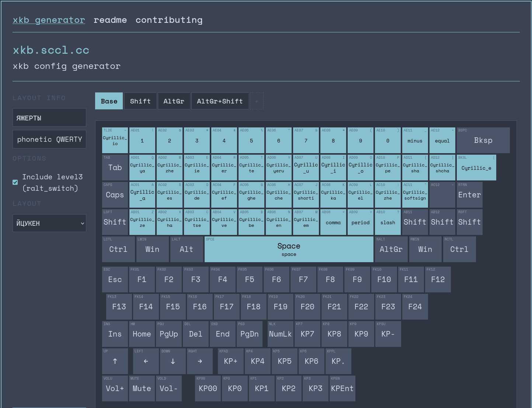This screenshot has height=408, width=532.
Task: Edit the phonetic QWERTY description field
Action: (x=49, y=139)
